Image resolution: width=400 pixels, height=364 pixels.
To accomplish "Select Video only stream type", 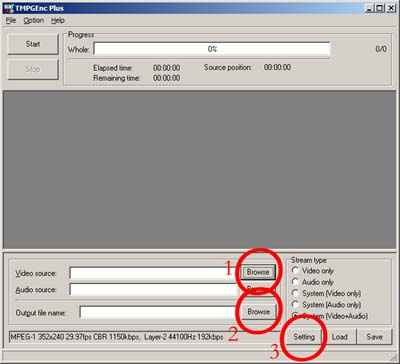I will pyautogui.click(x=312, y=271).
